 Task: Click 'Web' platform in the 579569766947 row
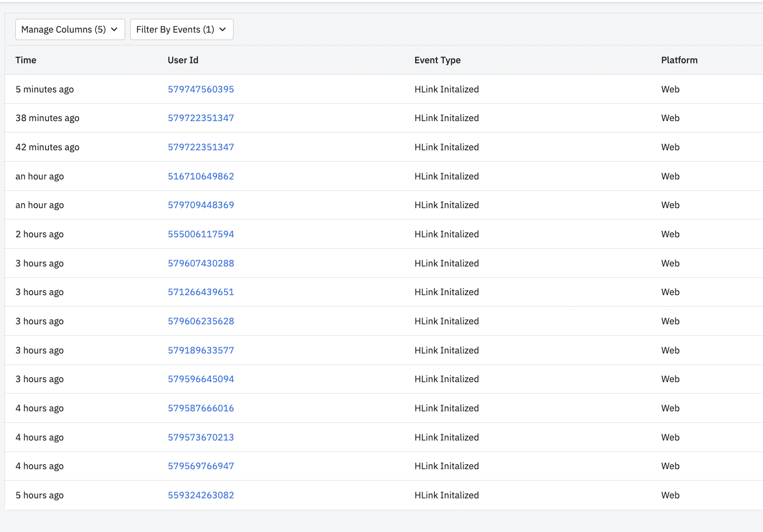point(670,466)
